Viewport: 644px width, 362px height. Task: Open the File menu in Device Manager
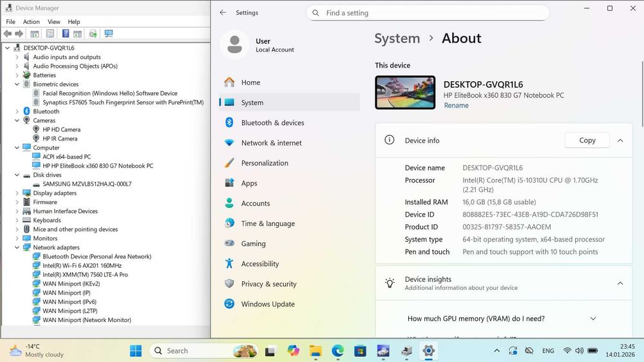[11, 22]
